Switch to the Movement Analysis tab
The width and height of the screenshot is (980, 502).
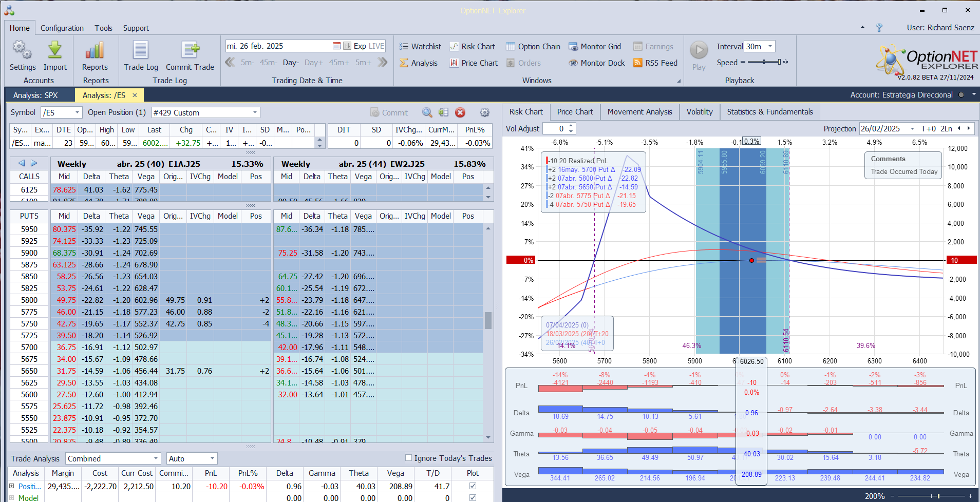(x=639, y=112)
